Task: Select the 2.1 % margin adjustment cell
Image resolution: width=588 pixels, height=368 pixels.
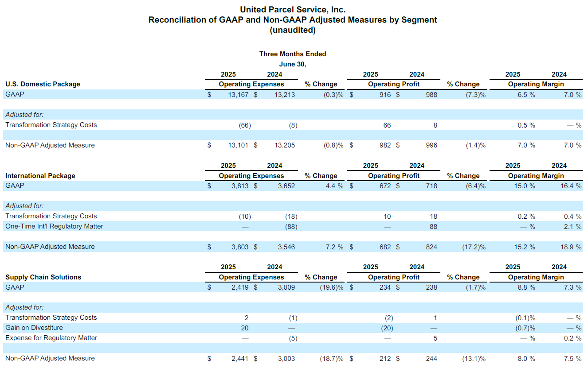Action: click(x=573, y=227)
